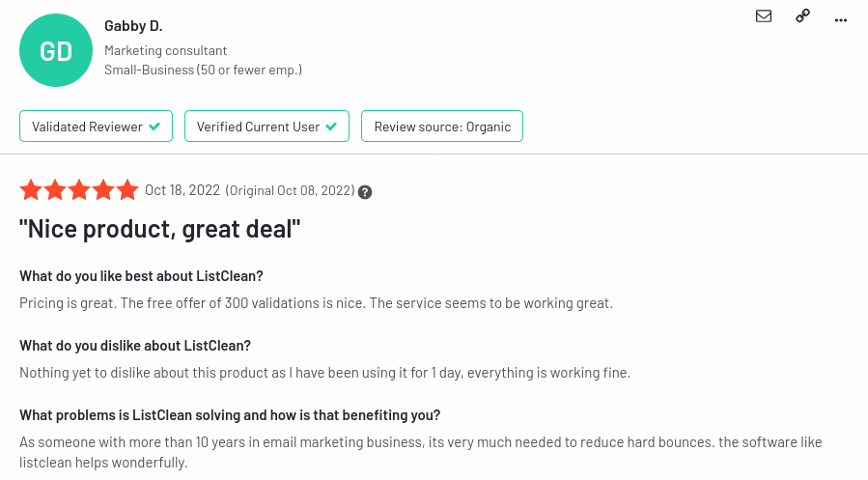Click the envelope email icon
Viewport: 868px width, 480px height.
pyautogui.click(x=764, y=15)
